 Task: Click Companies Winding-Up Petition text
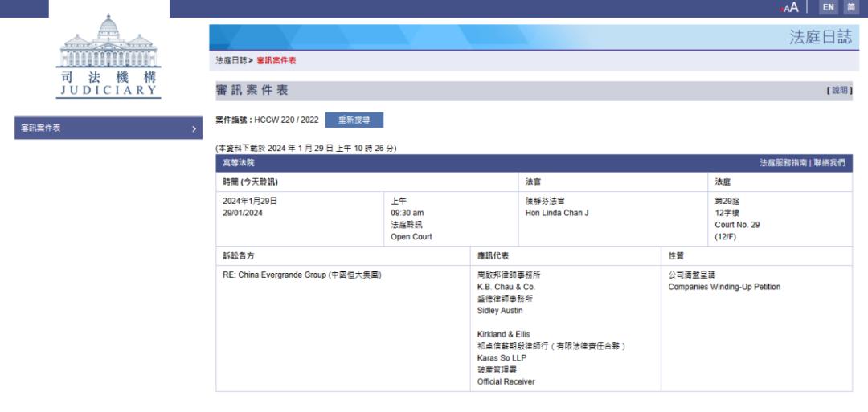(x=724, y=287)
